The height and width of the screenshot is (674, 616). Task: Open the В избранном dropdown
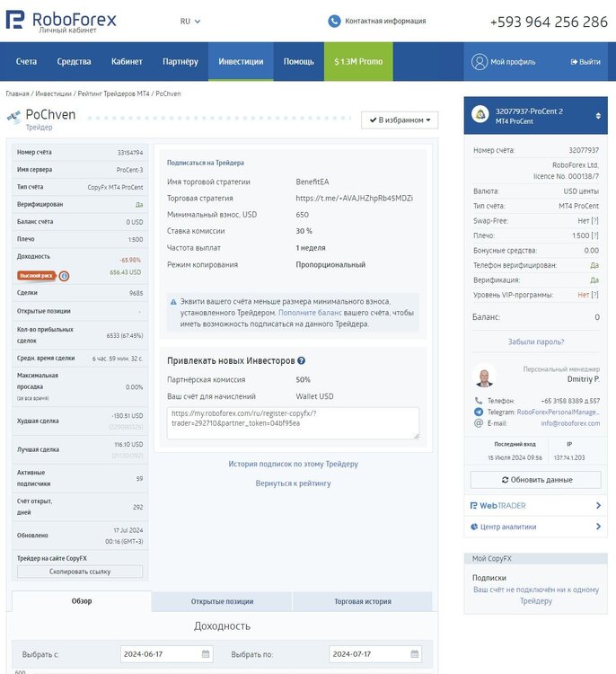coord(400,120)
